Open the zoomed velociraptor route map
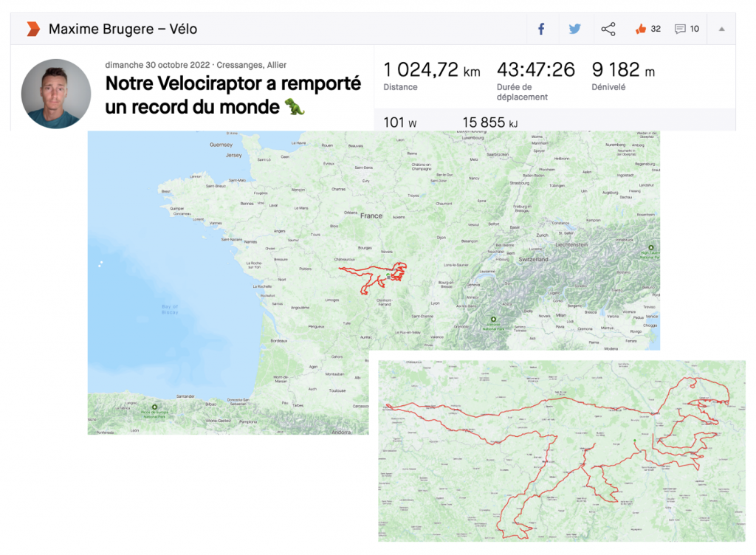This screenshot has width=756, height=555. point(562,451)
